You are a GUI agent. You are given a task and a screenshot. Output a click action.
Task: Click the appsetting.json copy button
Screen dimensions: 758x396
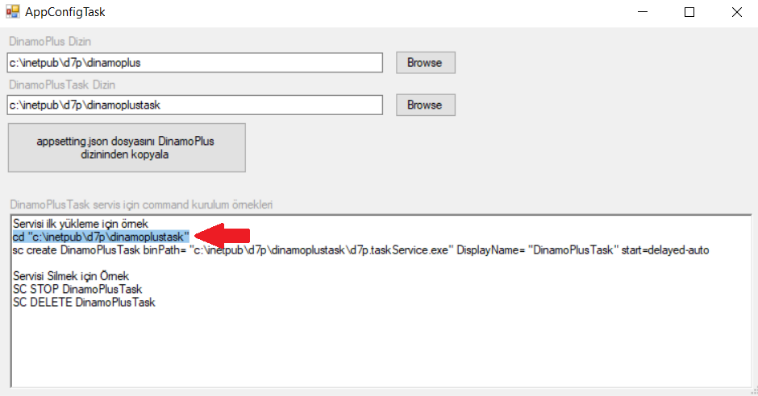[x=127, y=147]
